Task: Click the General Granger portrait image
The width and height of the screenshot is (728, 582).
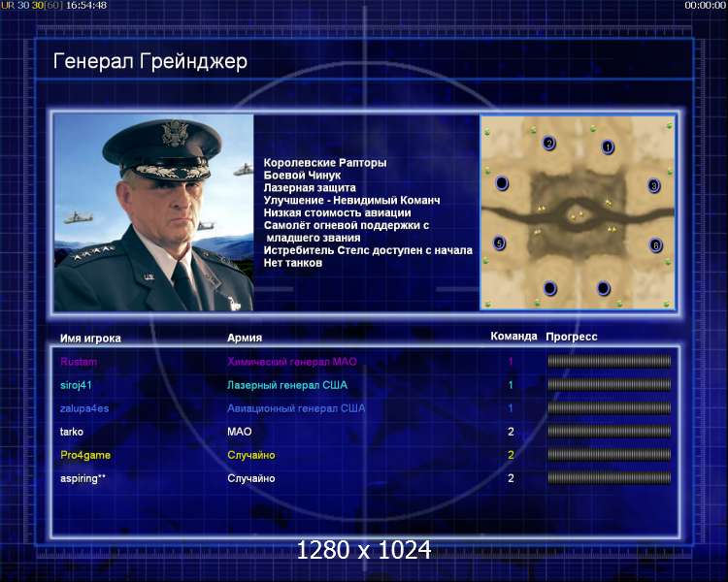Action: click(153, 212)
